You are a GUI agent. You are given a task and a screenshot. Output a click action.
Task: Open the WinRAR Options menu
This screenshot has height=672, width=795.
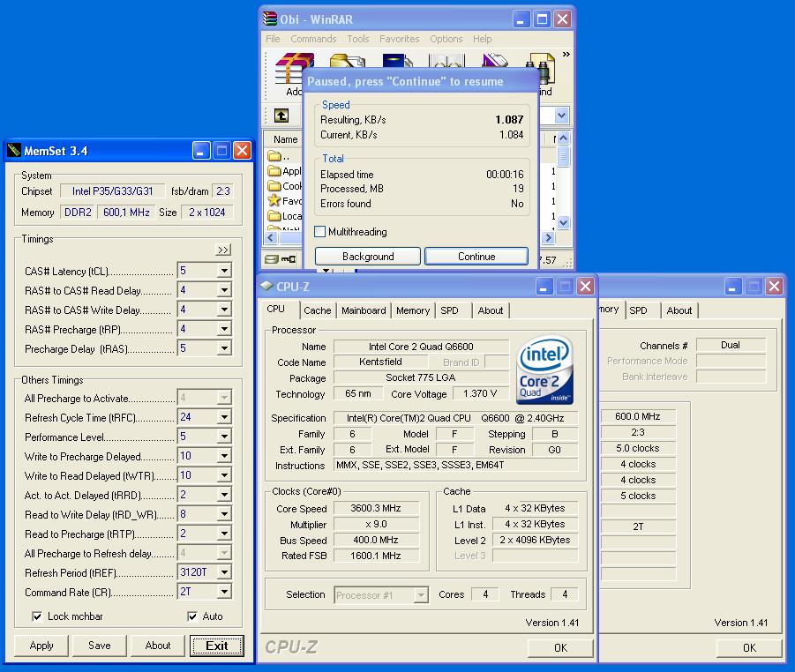(446, 39)
